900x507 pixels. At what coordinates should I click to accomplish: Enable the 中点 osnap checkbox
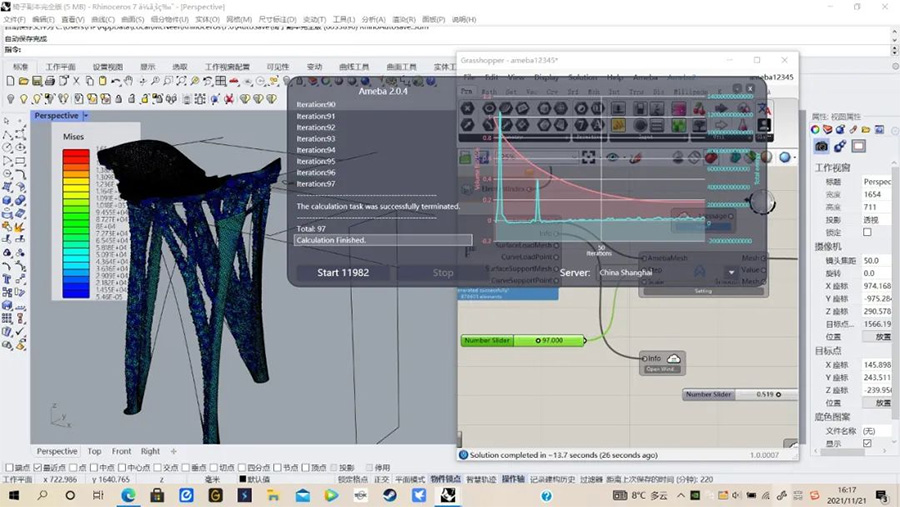point(94,467)
